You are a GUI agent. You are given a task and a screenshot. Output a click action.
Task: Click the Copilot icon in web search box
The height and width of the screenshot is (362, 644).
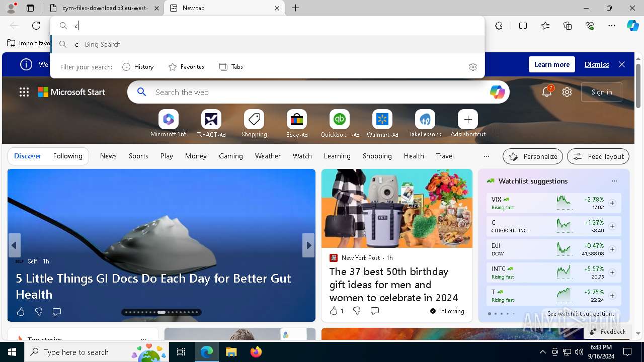point(497,92)
